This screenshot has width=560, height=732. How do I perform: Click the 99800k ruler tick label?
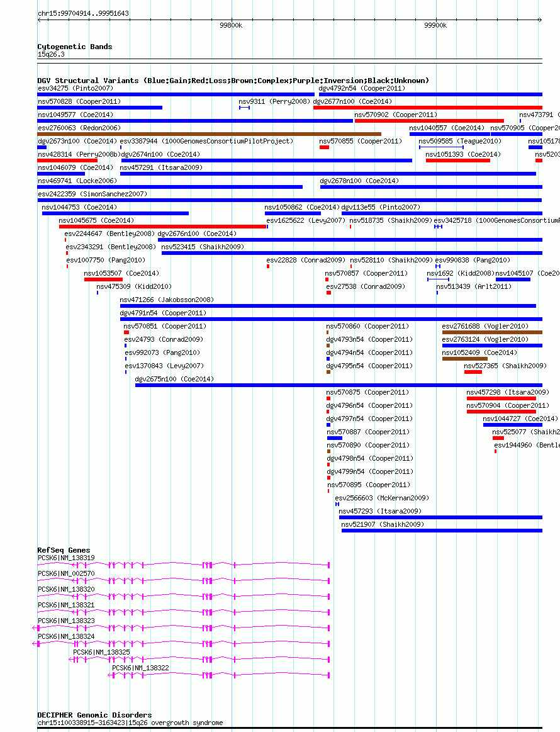231,25
